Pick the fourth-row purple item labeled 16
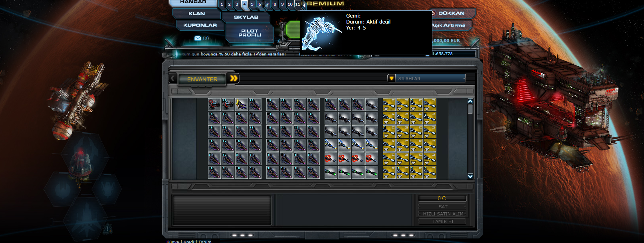 [214, 145]
